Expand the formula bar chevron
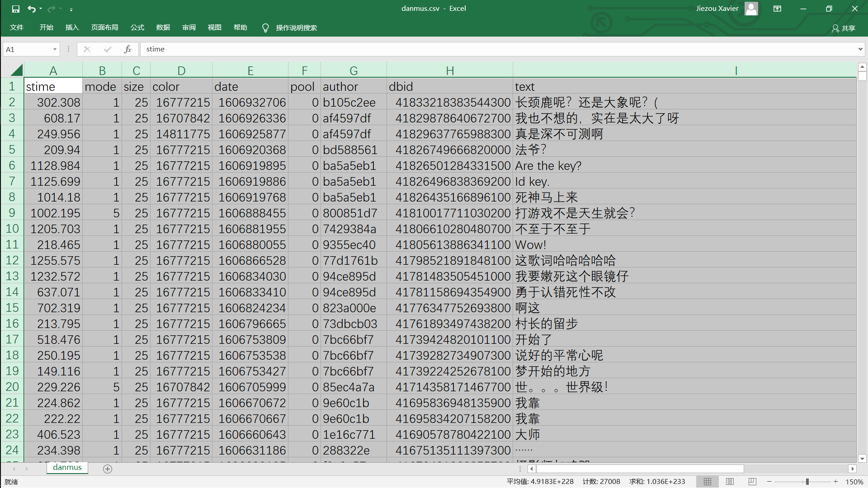Screen dimensions: 868x488 pos(860,49)
